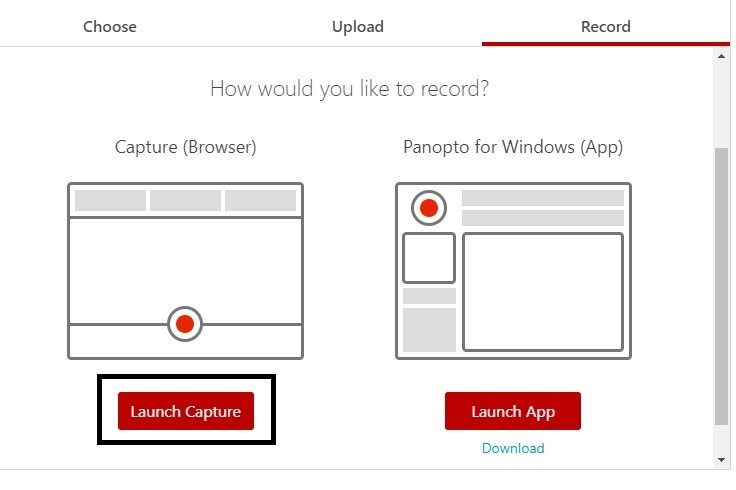Click the scrollbar up arrow
736x490 pixels.
pos(721,56)
